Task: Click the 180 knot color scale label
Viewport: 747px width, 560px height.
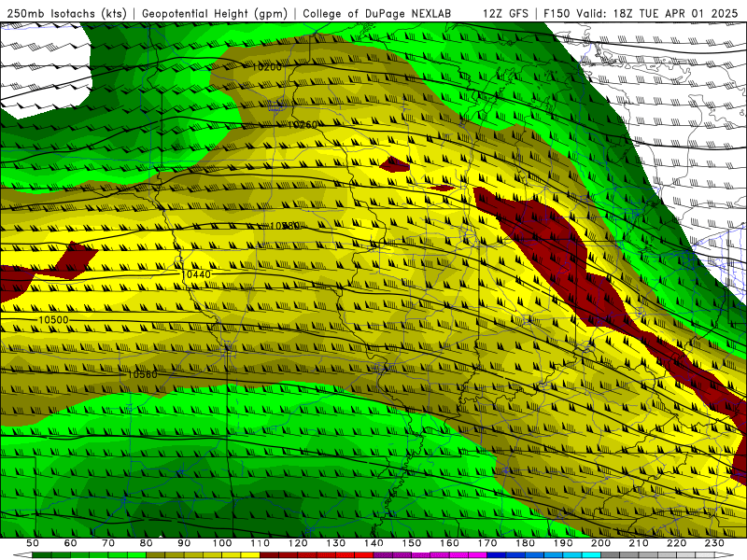Action: click(x=526, y=543)
